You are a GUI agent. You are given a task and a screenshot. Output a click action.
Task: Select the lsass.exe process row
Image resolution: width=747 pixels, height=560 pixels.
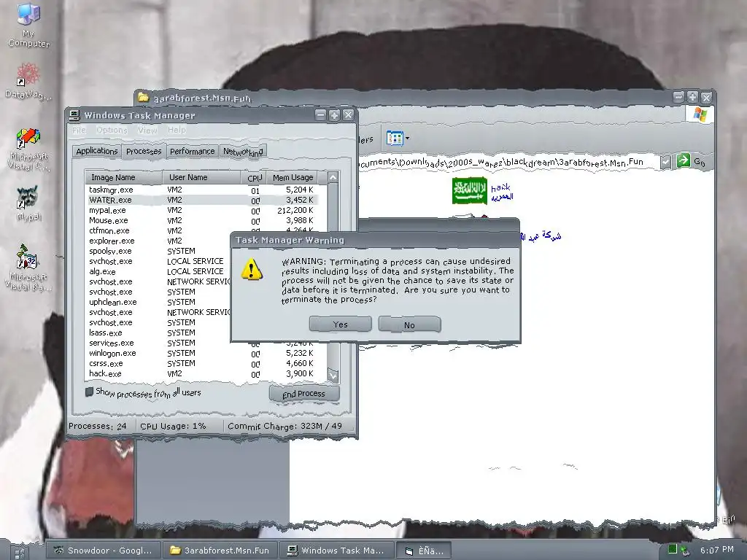pyautogui.click(x=158, y=332)
